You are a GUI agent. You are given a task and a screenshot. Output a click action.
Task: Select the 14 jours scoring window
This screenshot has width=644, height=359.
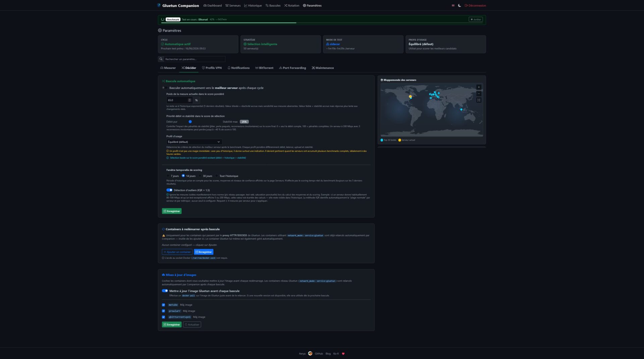coord(183,176)
